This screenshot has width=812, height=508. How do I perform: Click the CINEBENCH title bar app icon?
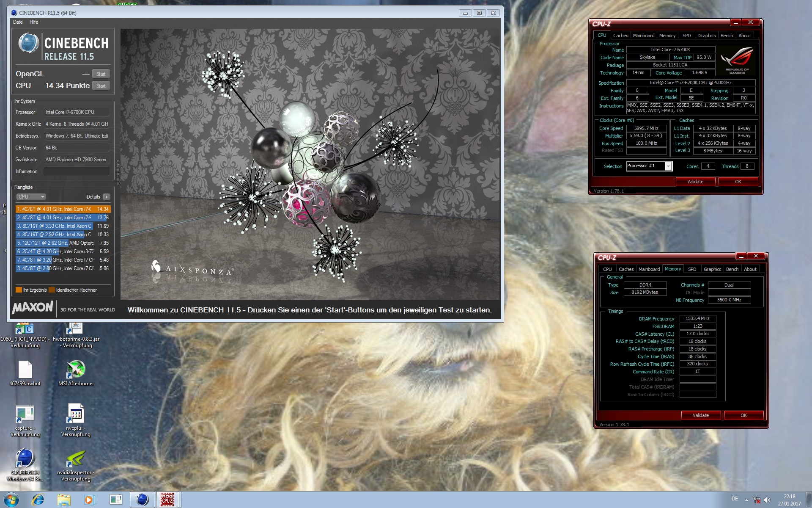(14, 13)
